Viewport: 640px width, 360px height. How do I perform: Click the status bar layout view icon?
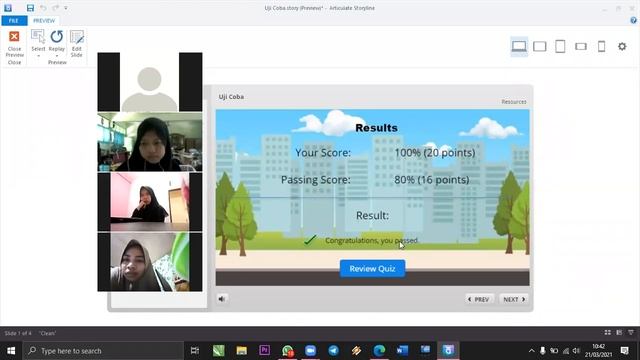tap(619, 333)
